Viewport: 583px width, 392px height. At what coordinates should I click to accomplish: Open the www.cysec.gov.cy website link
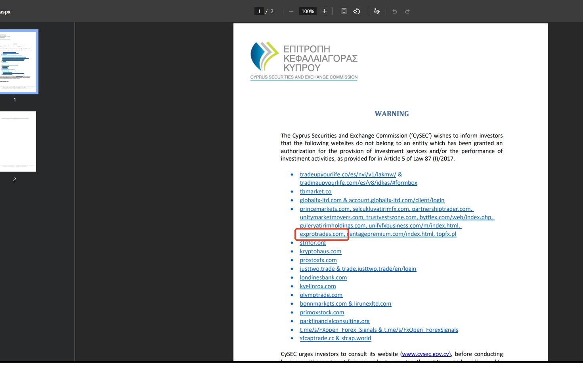426,354
